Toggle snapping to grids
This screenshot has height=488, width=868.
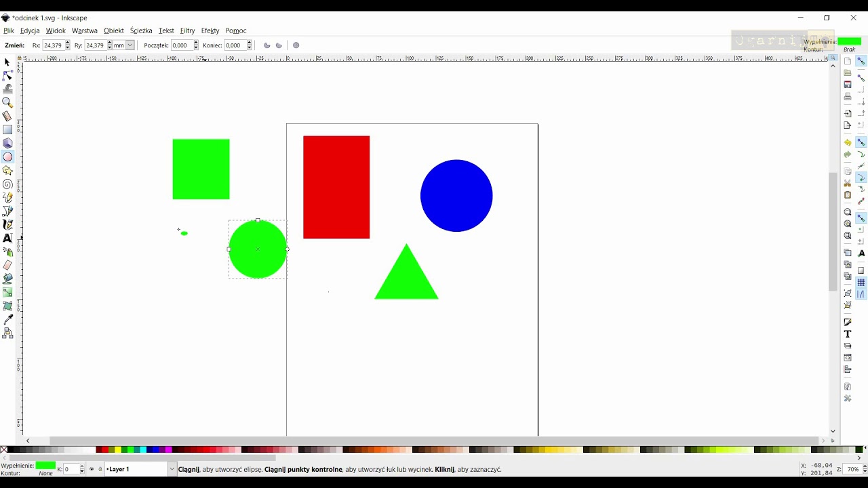pos(861,283)
